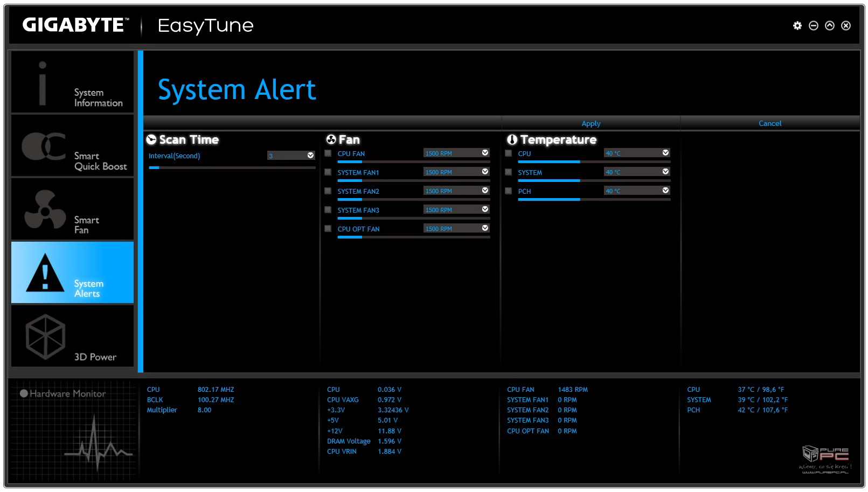Viewport: 868px width, 492px height.
Task: Open the SYSTEM temperature threshold dropdown
Action: pos(637,172)
